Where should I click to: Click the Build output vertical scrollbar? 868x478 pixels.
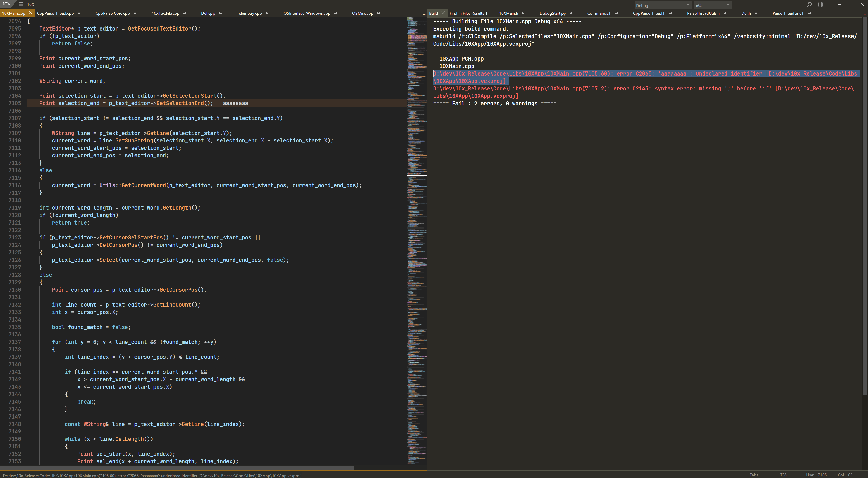[x=865, y=206]
